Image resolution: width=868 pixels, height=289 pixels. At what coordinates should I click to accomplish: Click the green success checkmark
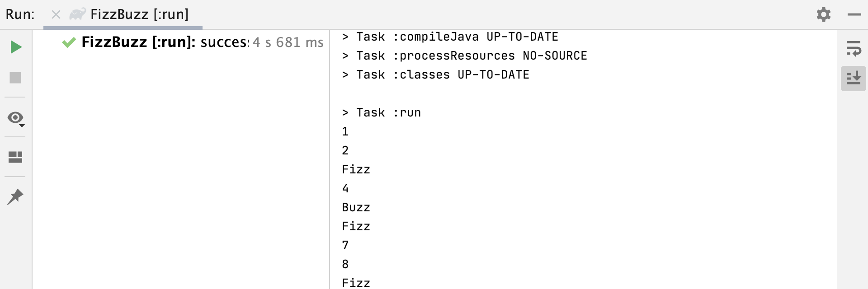click(69, 42)
